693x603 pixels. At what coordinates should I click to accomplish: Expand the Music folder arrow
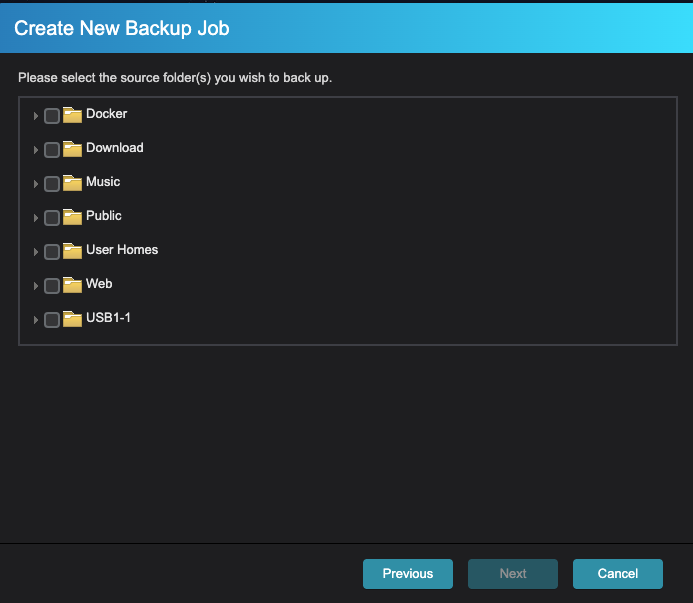[36, 184]
